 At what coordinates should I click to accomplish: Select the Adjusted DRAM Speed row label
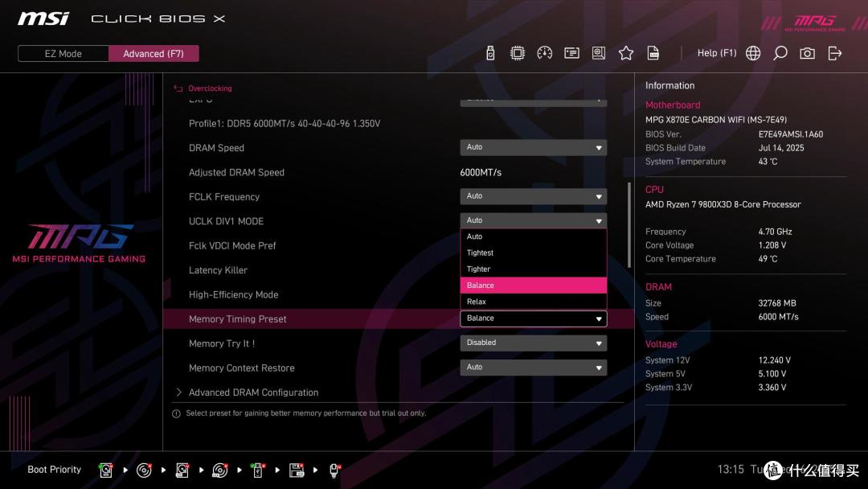tap(236, 172)
